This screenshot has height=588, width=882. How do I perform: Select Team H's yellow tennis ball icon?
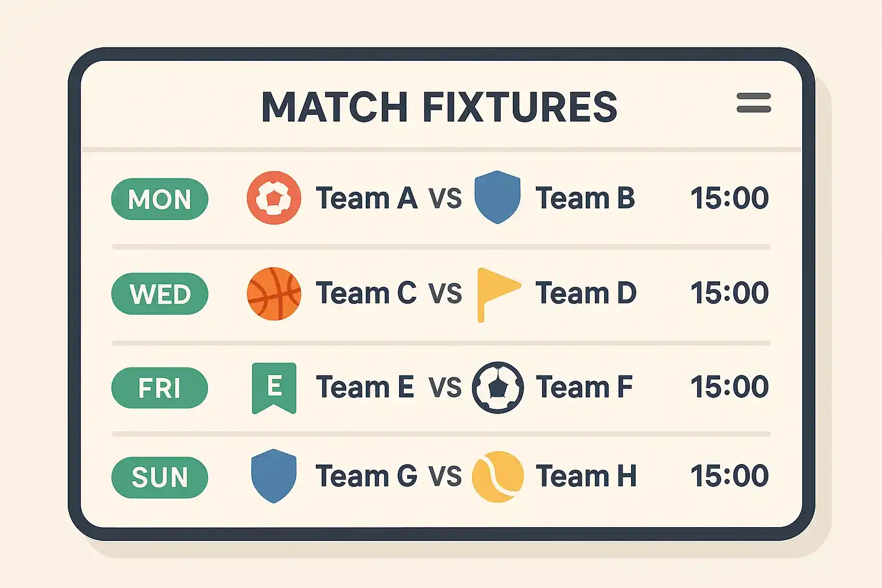pos(498,477)
